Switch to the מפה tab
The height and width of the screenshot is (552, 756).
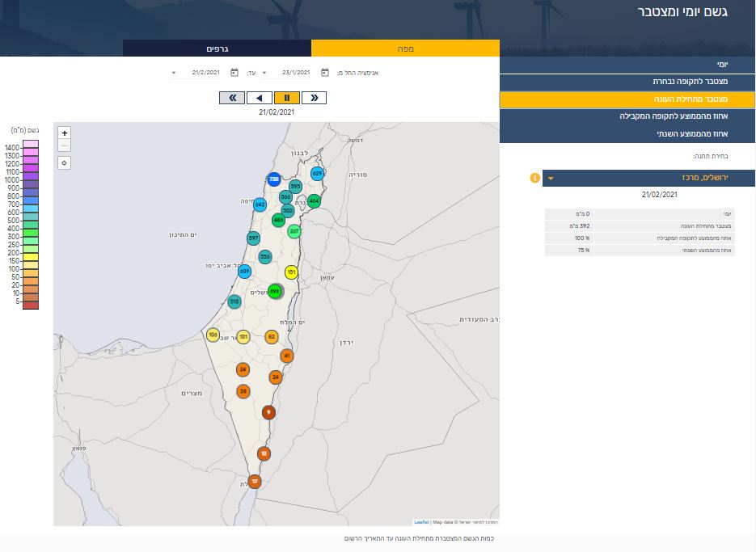(404, 48)
